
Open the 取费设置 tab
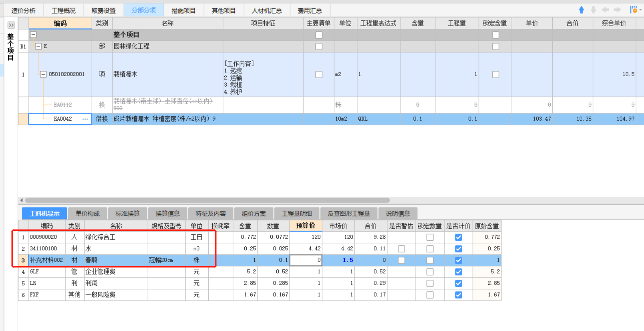coord(103,10)
